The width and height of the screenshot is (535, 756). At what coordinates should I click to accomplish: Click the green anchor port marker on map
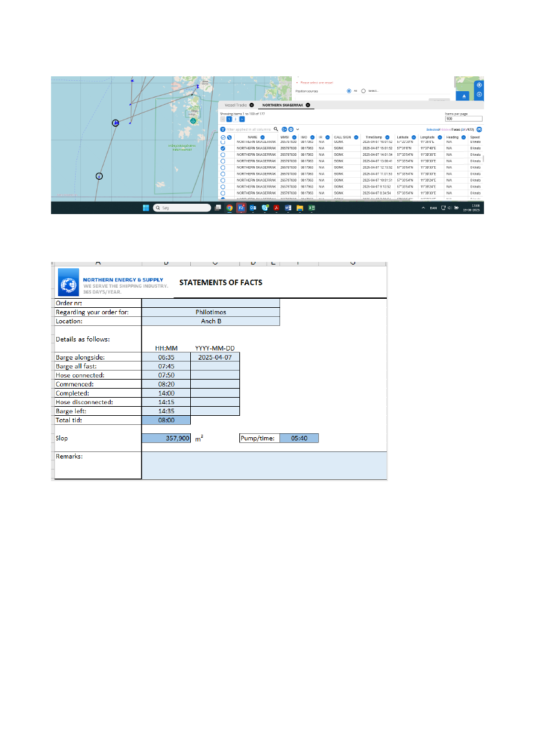(193, 120)
